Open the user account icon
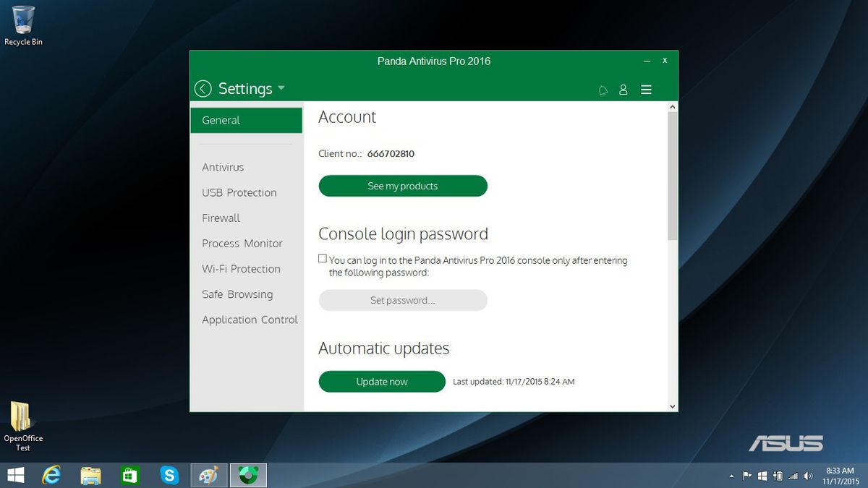The height and width of the screenshot is (488, 868). coord(624,90)
